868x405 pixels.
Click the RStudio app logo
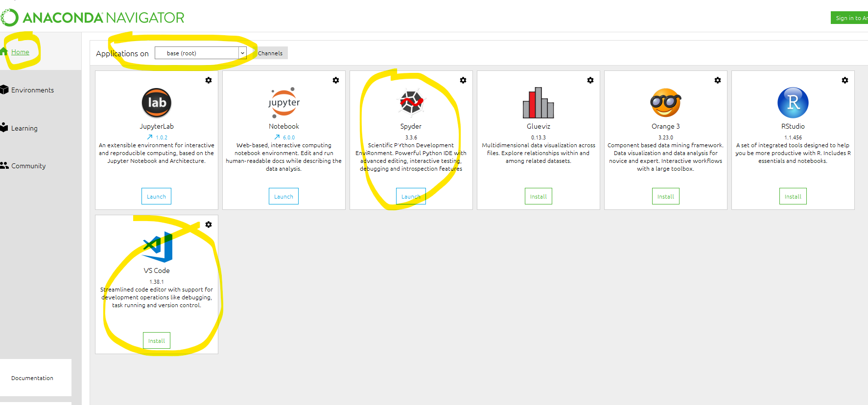793,103
